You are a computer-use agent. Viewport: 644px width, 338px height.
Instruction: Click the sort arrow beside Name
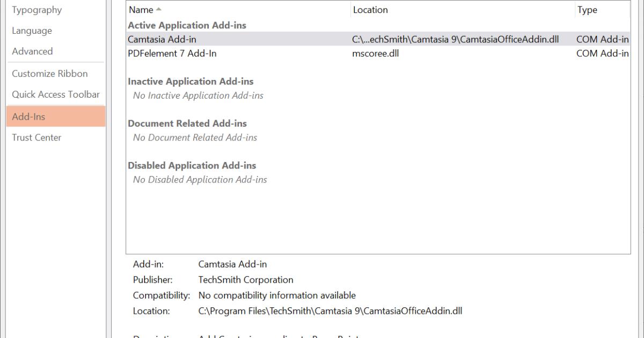click(x=159, y=10)
